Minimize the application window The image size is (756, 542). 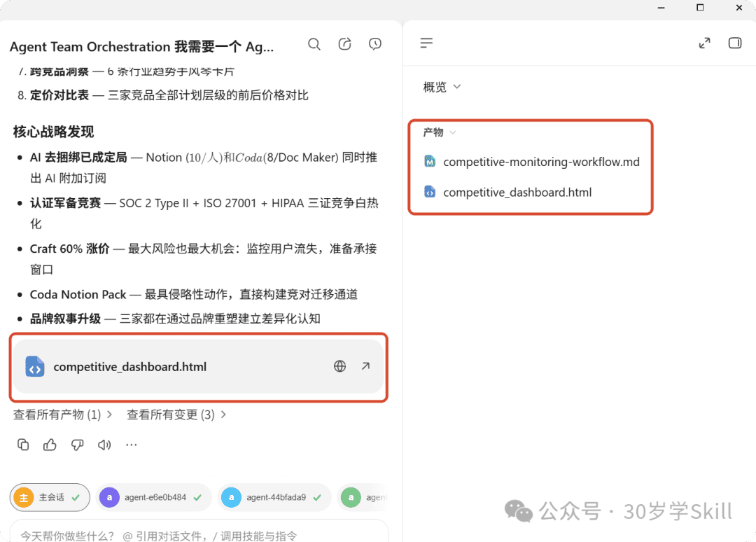(661, 8)
